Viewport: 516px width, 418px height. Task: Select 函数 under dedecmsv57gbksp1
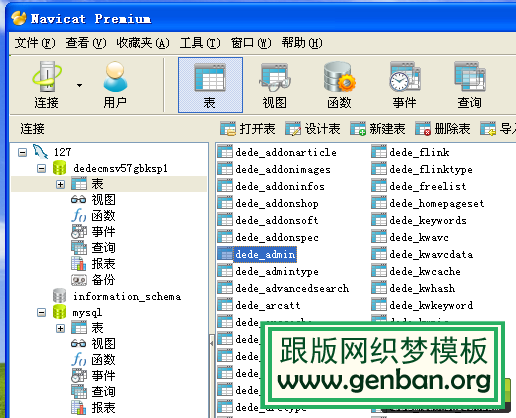[93, 216]
